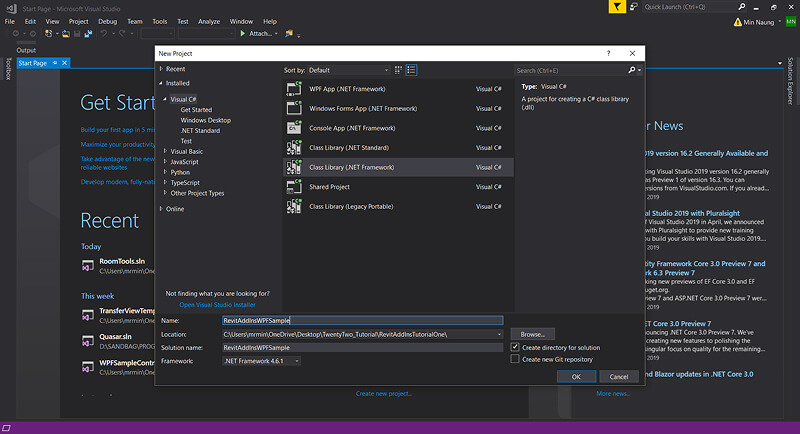Screen dimensions: 800x434
Task: Click the feedback flag notification icon
Action: 618,7
